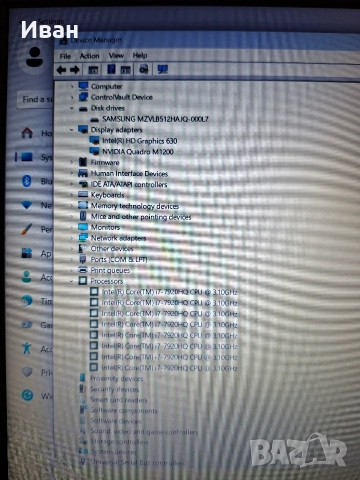Open the Help menu
360x480 pixels.
coord(140,55)
